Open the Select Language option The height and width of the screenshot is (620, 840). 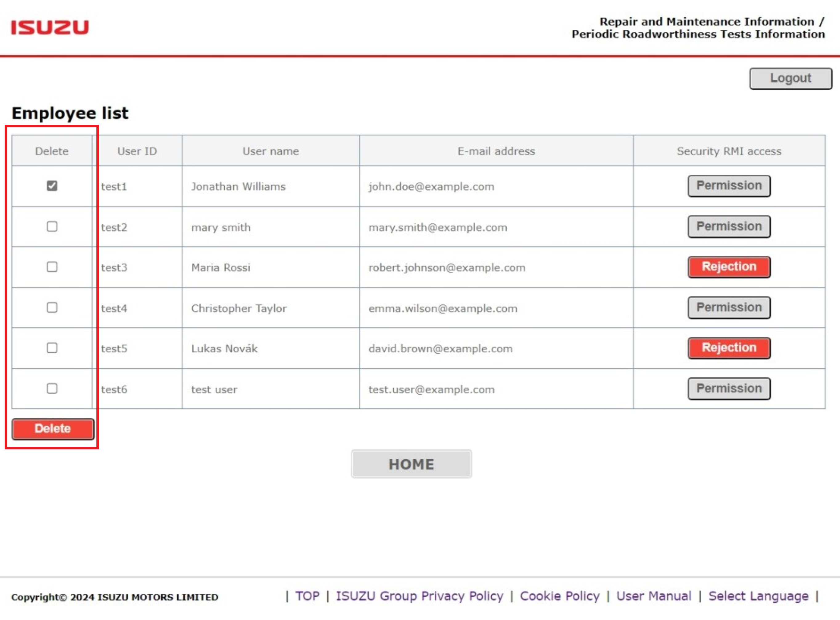click(759, 596)
